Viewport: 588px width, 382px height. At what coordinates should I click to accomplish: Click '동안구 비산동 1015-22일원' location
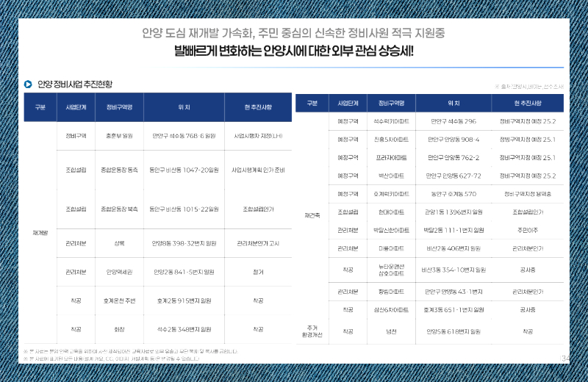184,209
